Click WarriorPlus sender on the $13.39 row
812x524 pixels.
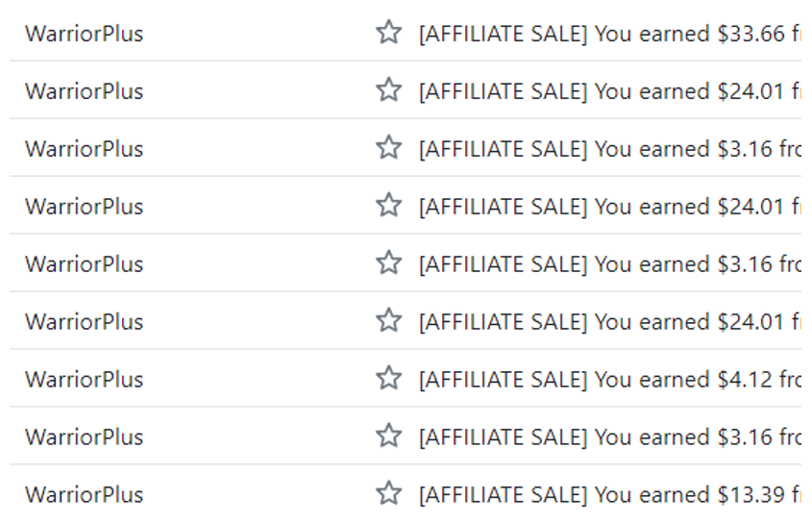click(x=84, y=495)
